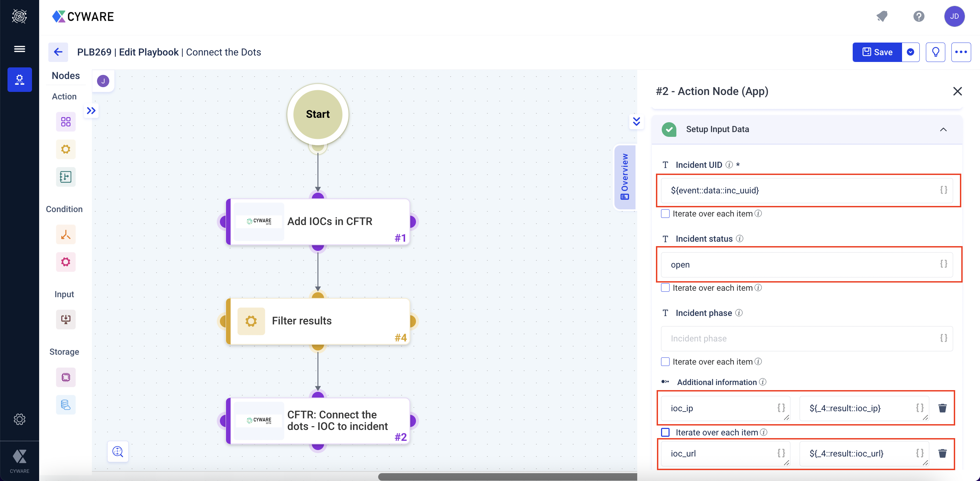Click the condition branch node icon
This screenshot has height=481, width=980.
[x=65, y=235]
